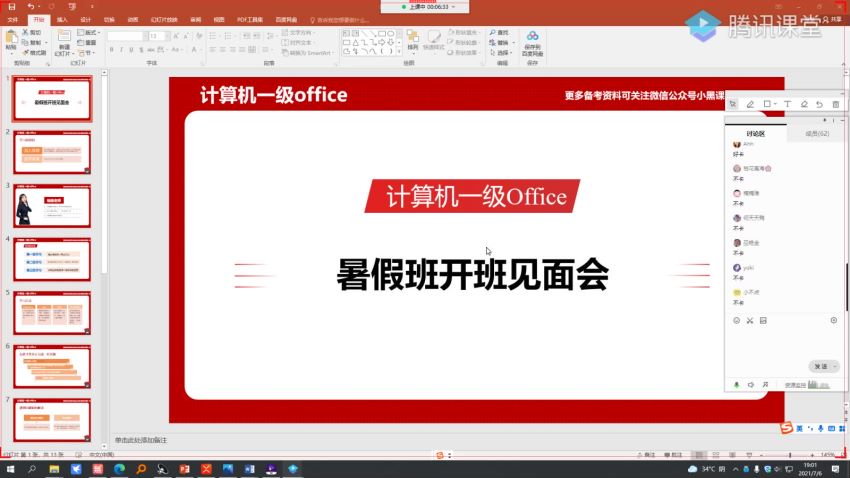Click the notes field 单击此处添加备注
This screenshot has height=478, width=850.
(x=141, y=440)
